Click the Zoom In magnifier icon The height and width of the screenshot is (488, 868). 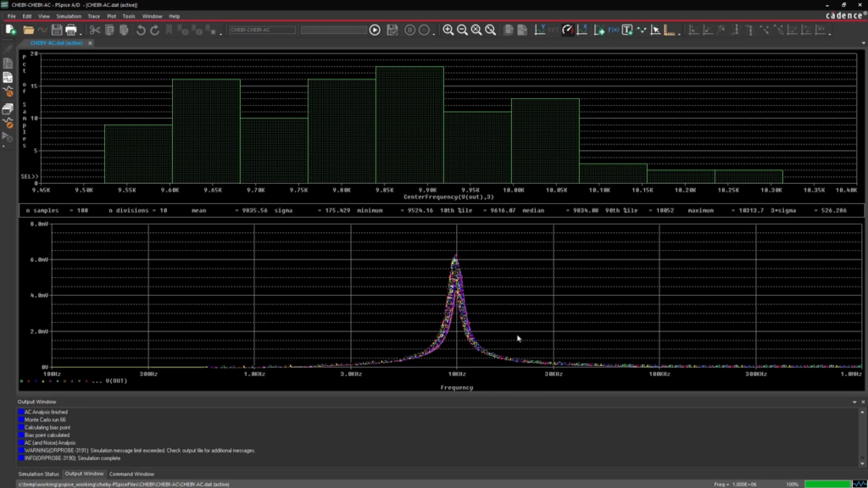(x=448, y=30)
